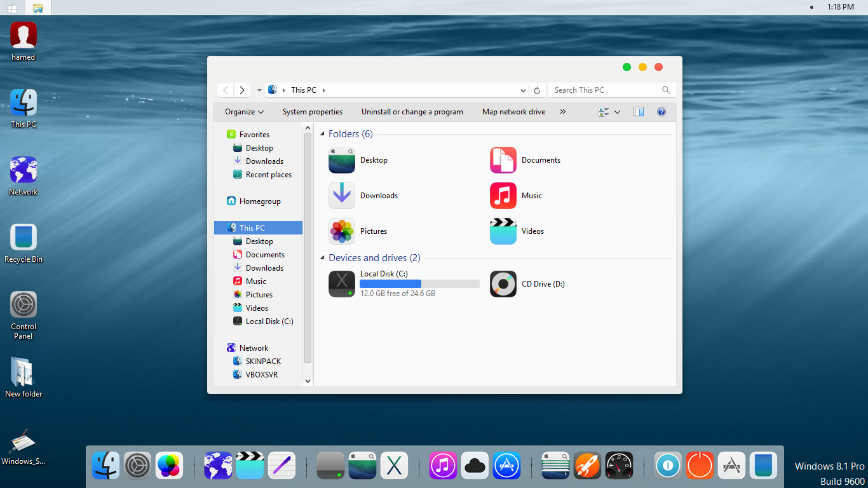This screenshot has height=488, width=868.
Task: Open the Organize dropdown menu
Action: tap(244, 112)
